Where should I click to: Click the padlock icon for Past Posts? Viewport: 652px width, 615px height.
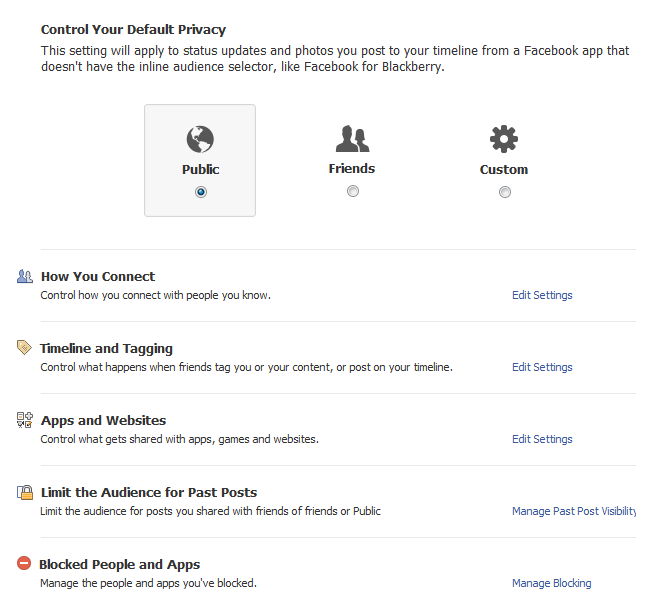(x=25, y=492)
